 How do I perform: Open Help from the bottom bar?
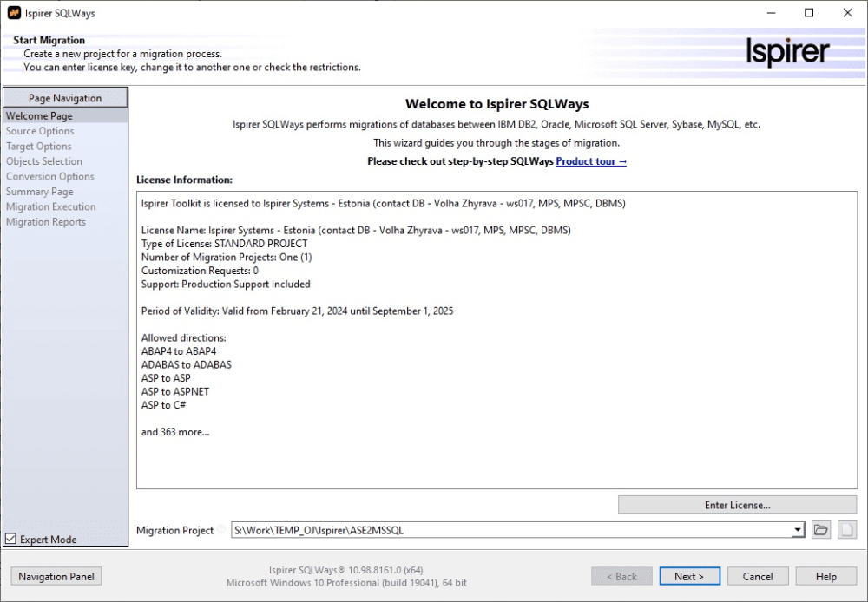click(x=826, y=576)
